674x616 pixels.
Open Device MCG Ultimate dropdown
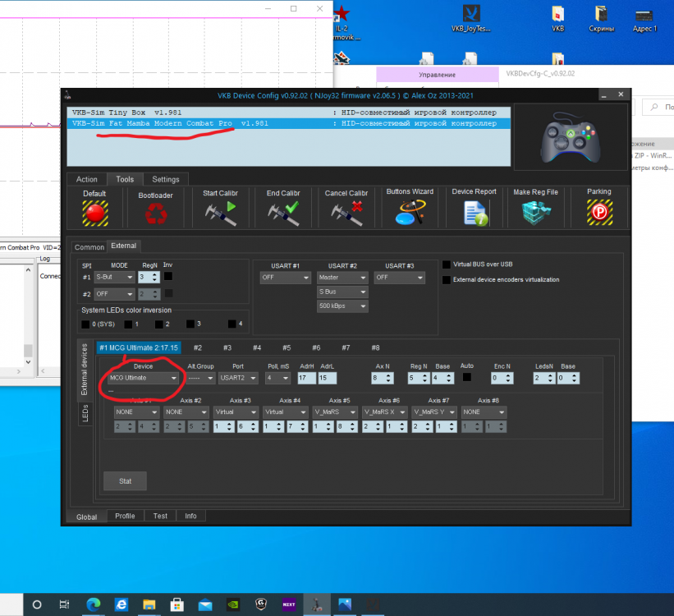143,378
